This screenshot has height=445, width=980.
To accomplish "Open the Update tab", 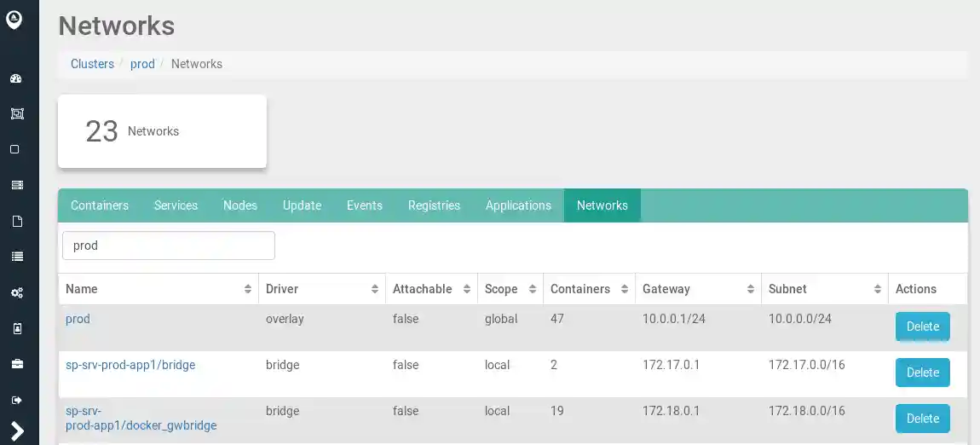I will tap(302, 205).
